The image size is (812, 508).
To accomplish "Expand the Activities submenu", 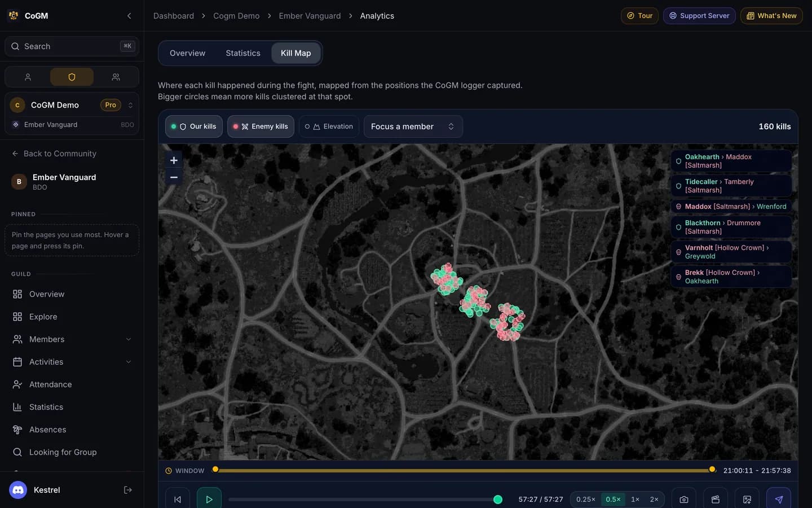I will [129, 362].
